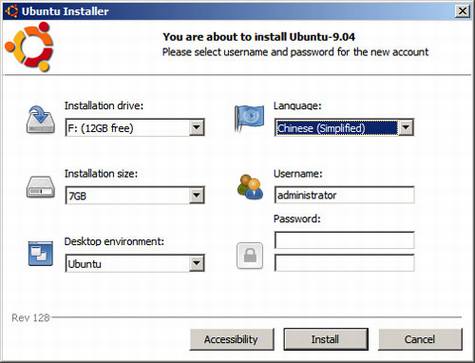Screen dimensions: 475x363
Task: Expand the Desktop environment dropdown arrow
Action: pos(197,264)
